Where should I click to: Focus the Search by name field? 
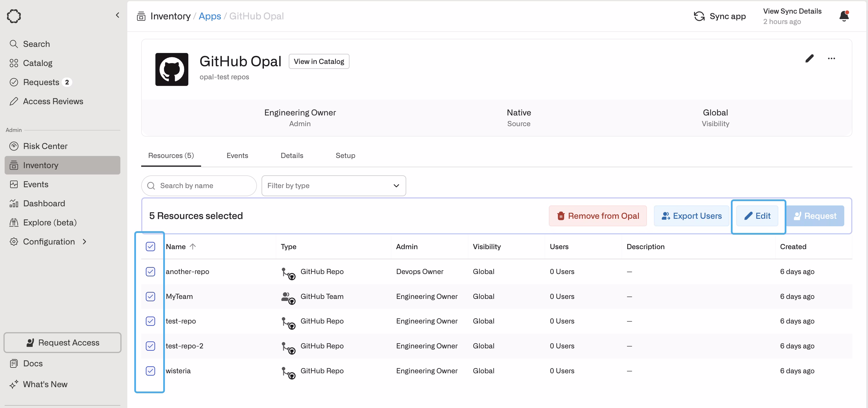click(x=199, y=186)
